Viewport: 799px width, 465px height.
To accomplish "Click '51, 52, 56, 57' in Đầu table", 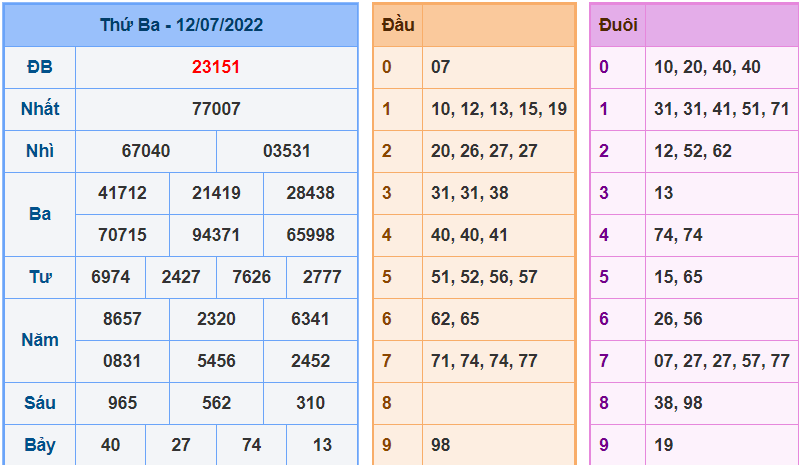I will click(x=484, y=277).
